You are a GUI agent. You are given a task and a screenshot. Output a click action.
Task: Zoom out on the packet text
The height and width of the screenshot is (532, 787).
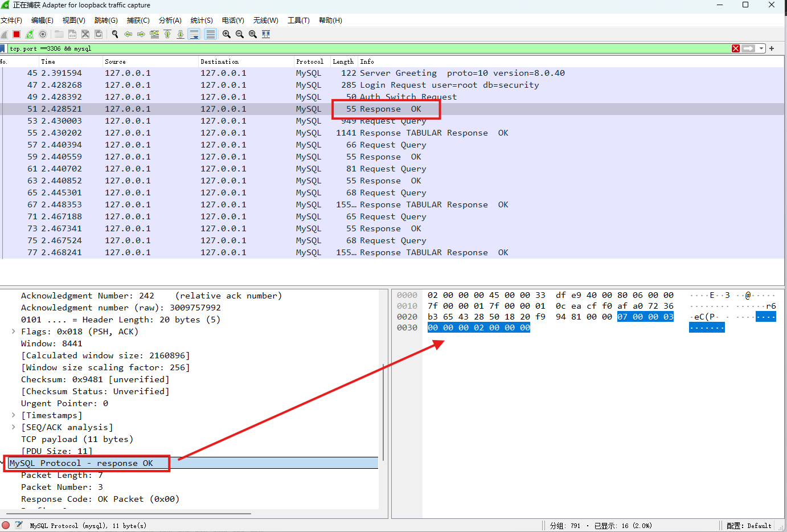click(x=240, y=34)
